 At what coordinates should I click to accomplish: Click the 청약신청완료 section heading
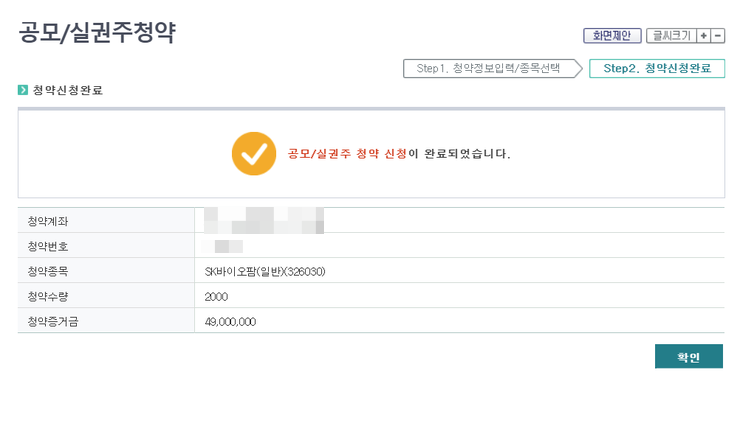tap(67, 90)
